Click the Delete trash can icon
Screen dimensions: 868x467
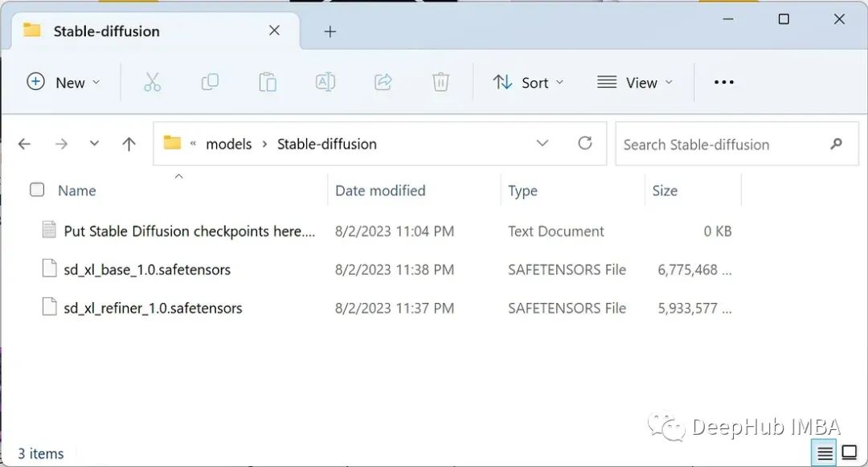pyautogui.click(x=440, y=82)
